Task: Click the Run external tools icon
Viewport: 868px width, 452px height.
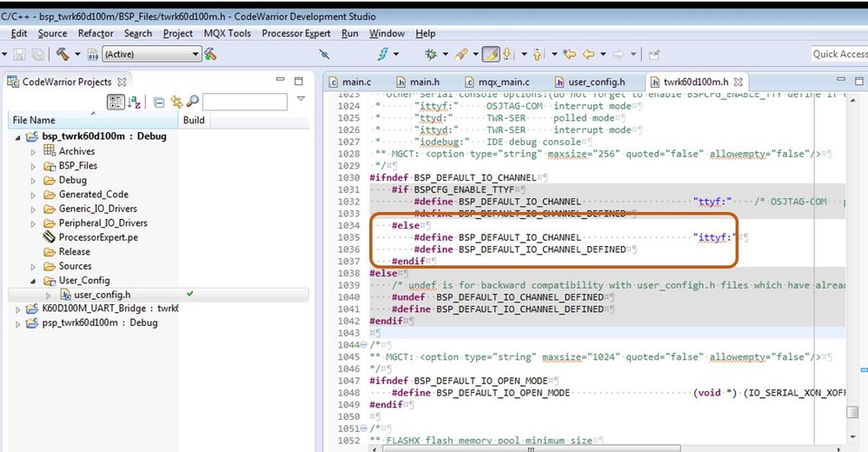Action: 461,54
